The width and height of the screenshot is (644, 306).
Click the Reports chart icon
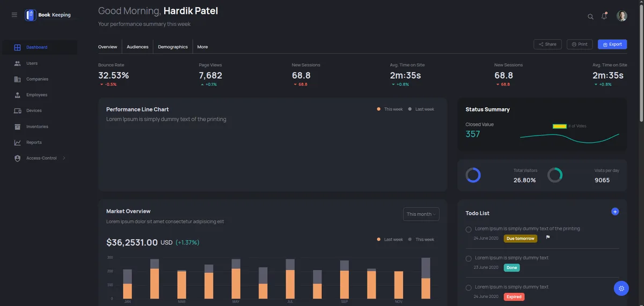tap(18, 143)
